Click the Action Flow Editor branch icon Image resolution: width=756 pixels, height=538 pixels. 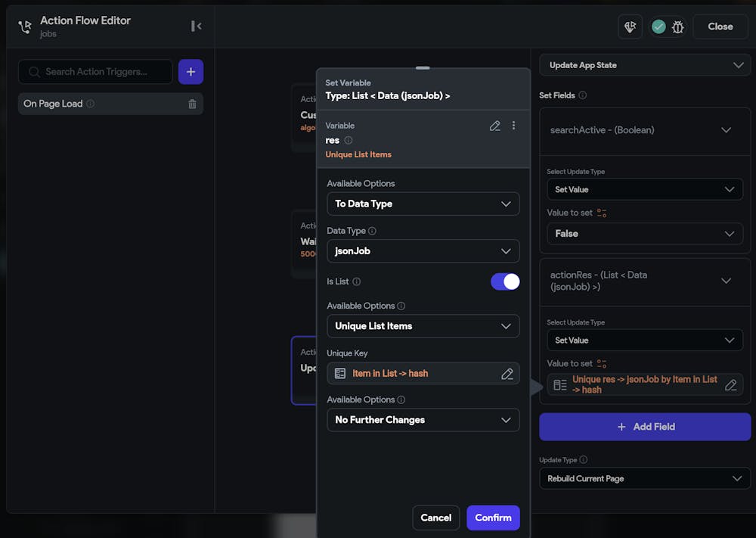(25, 26)
